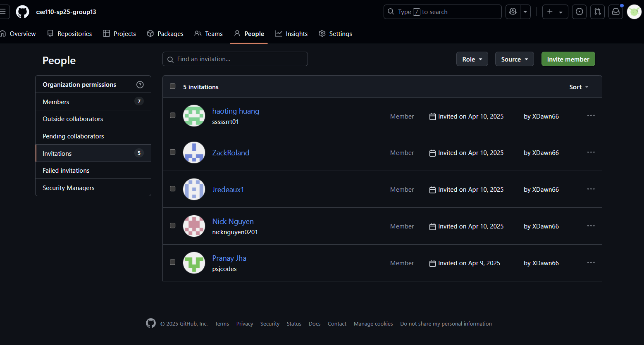Click Do not share my personal information
The height and width of the screenshot is (345, 644).
pyautogui.click(x=446, y=324)
